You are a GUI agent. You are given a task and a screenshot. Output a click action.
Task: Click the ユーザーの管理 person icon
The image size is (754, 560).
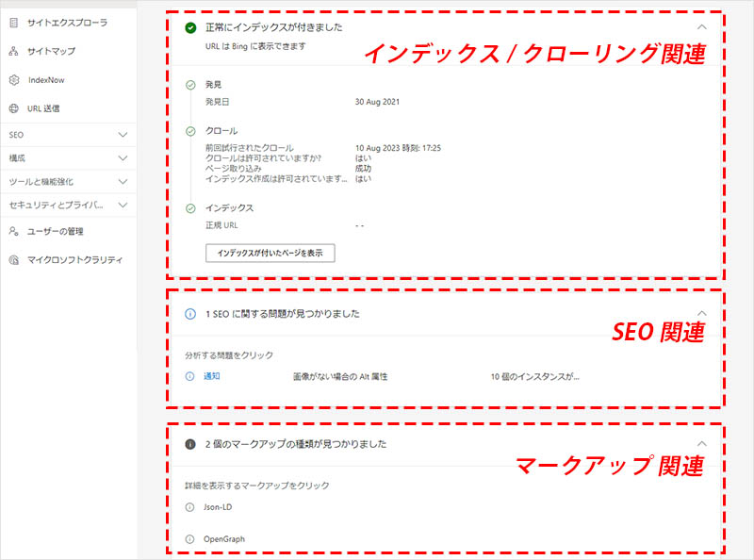[13, 230]
